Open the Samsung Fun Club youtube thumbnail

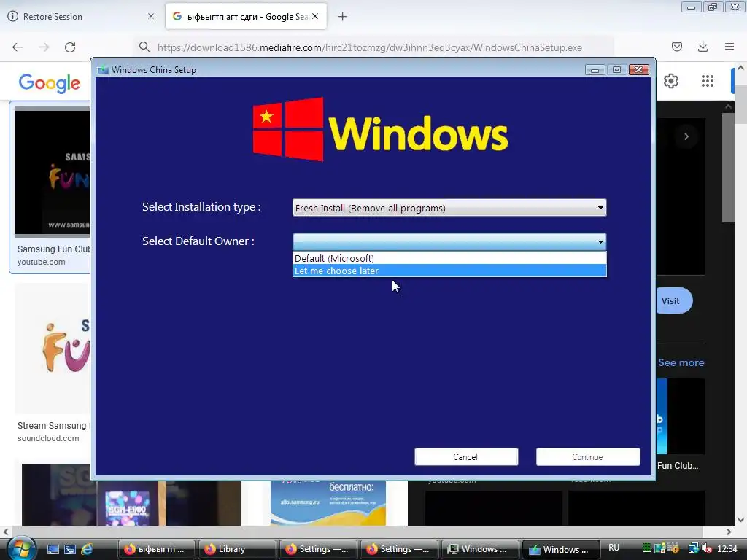53,171
